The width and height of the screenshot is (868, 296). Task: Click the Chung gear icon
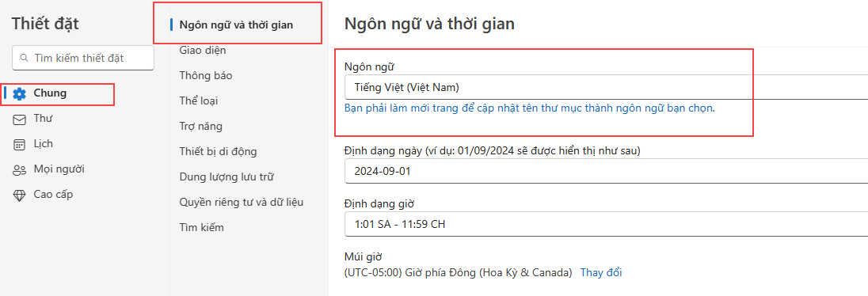(19, 94)
